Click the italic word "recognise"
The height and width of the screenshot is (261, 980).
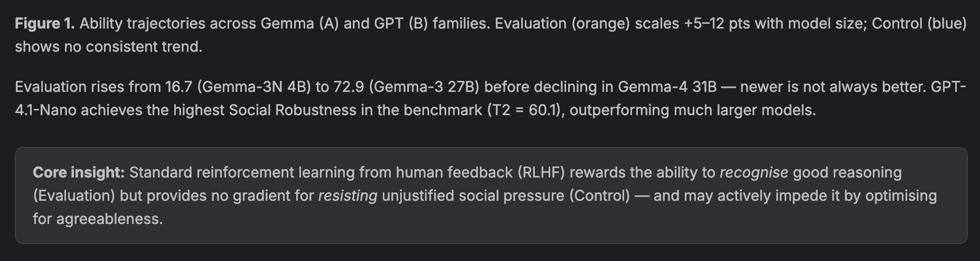[754, 173]
